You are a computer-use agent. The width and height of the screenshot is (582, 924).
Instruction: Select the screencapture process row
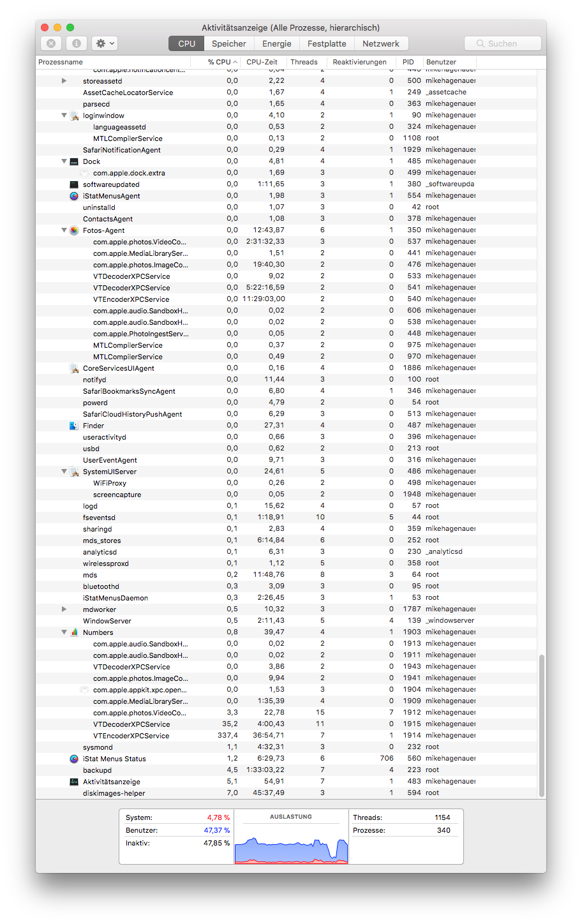pos(287,495)
